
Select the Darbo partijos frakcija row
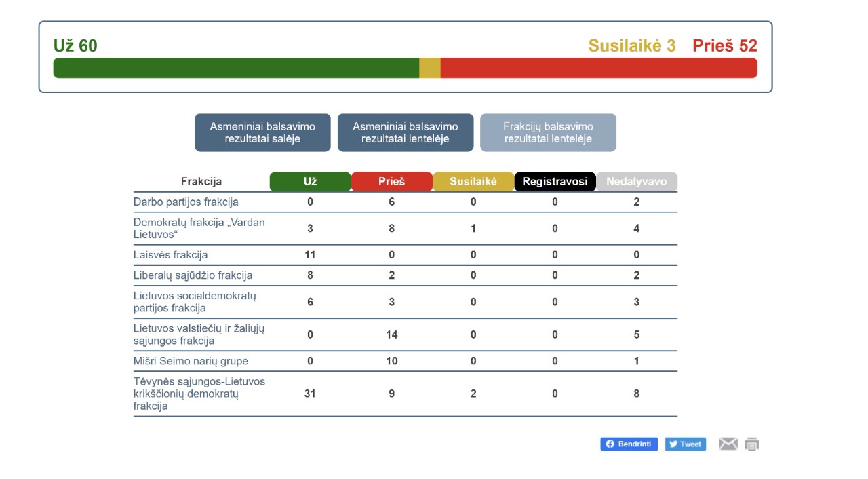point(406,202)
